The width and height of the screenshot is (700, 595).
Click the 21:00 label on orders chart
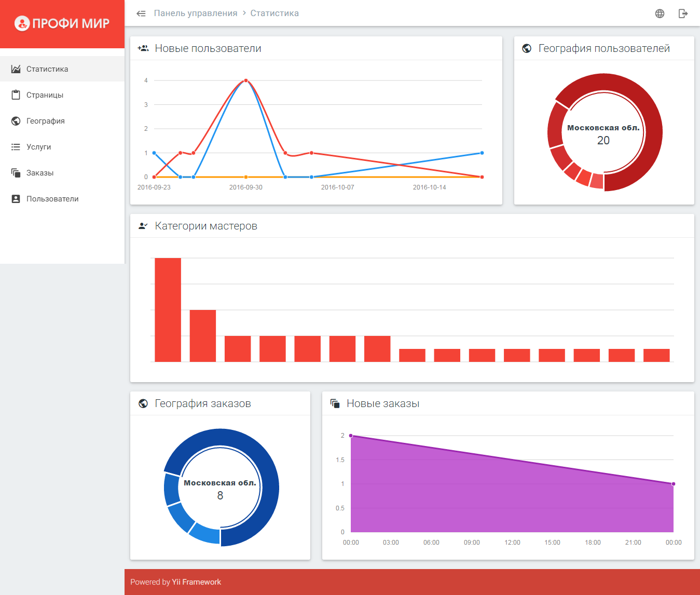pos(633,543)
